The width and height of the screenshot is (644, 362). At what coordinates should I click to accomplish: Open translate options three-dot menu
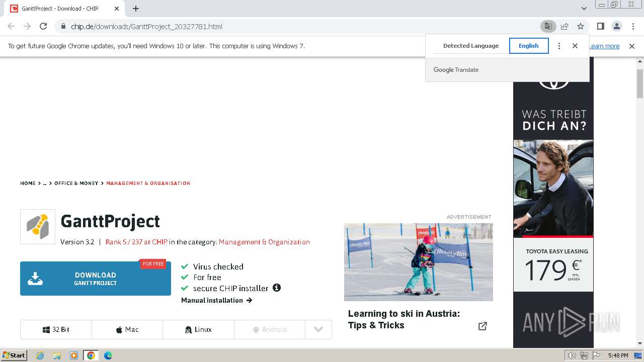click(559, 46)
